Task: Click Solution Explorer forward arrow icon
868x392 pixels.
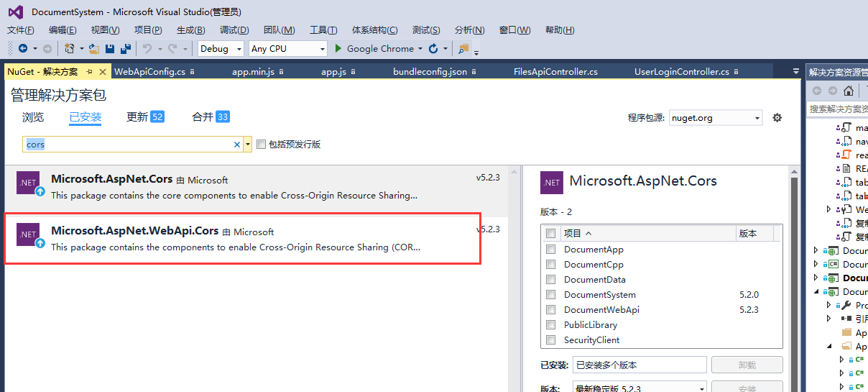Action: pyautogui.click(x=832, y=91)
